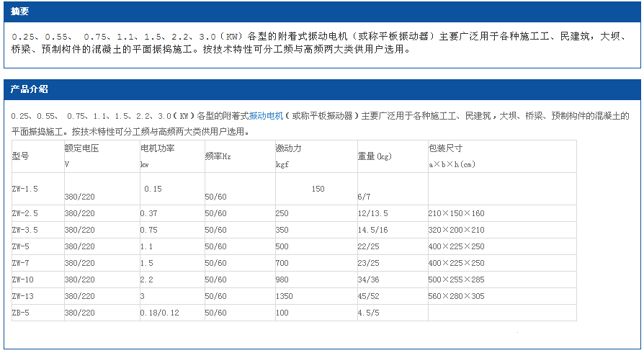644x353 pixels.
Task: Click the blue KW link in the 摘要 section
Action: 232,36
